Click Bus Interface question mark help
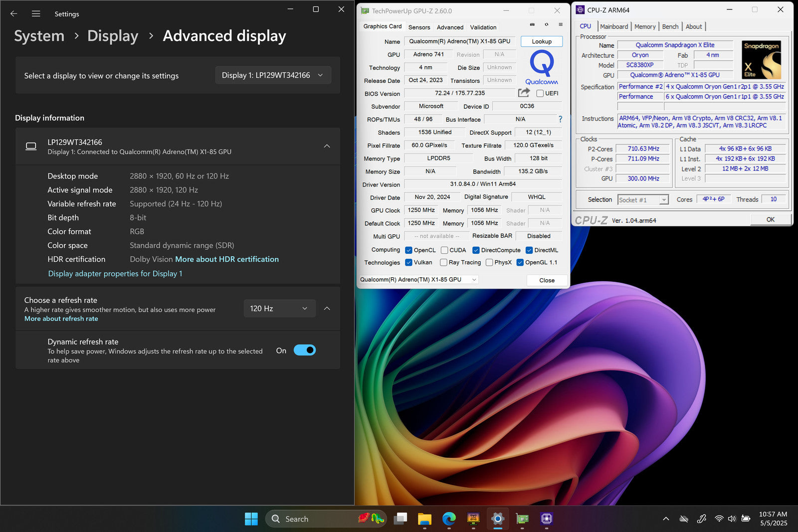Screen dimensions: 798x532 [x=560, y=119]
